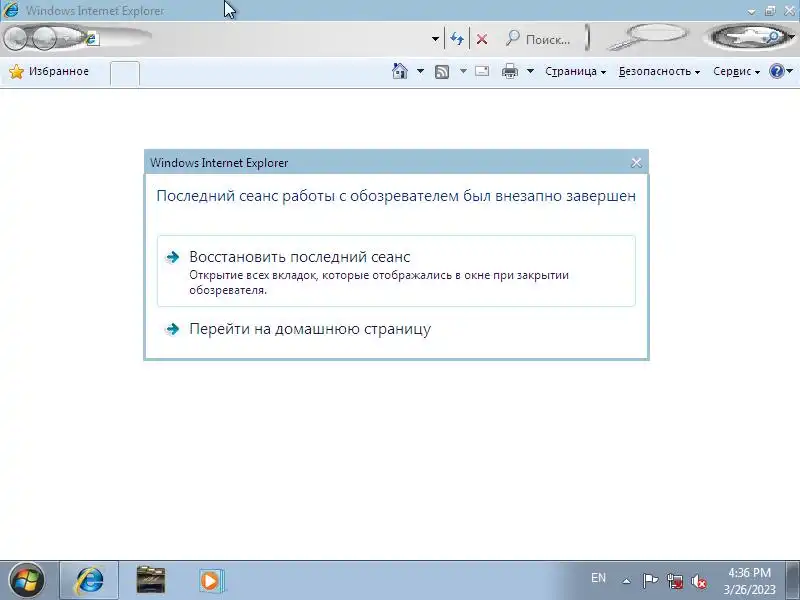Print page using the printer icon
Screen dimensions: 800x600
coord(510,71)
